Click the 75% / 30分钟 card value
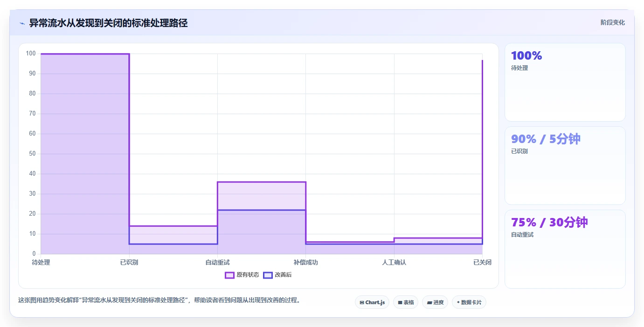The width and height of the screenshot is (644, 327). coord(549,222)
